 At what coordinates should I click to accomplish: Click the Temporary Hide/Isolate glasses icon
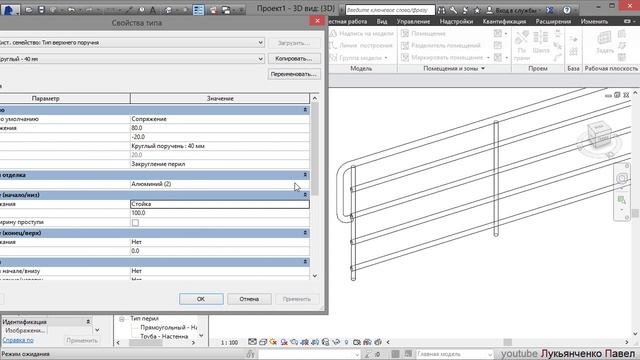click(336, 342)
